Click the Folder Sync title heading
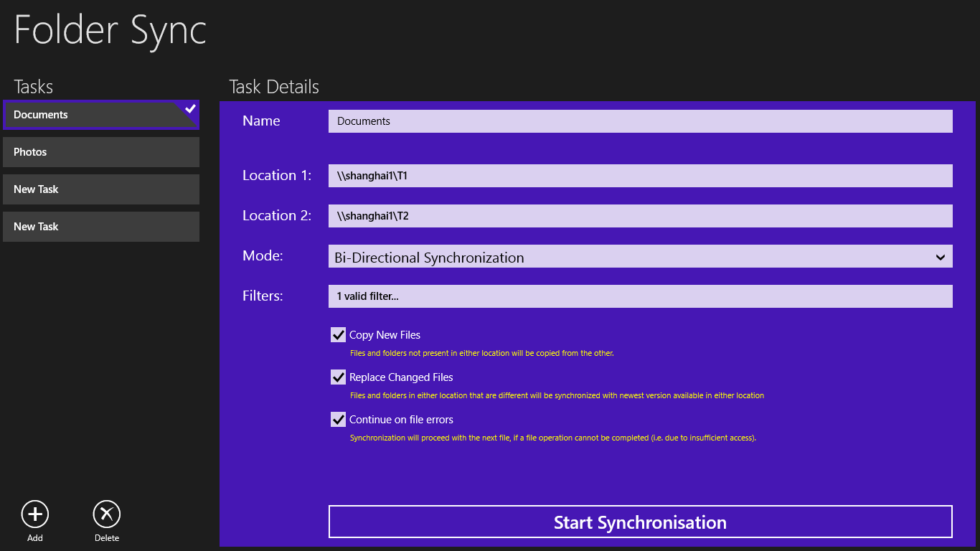Viewport: 980px width, 551px height. [109, 30]
